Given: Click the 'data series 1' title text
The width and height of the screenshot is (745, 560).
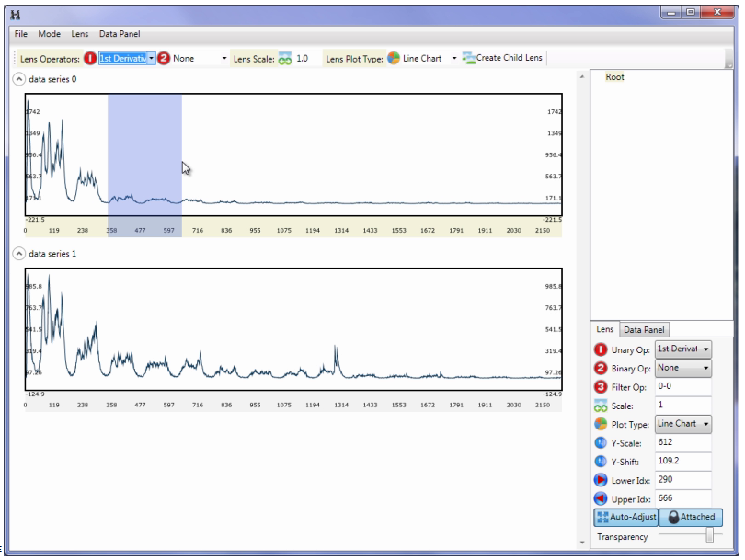Looking at the screenshot, I should 52,254.
